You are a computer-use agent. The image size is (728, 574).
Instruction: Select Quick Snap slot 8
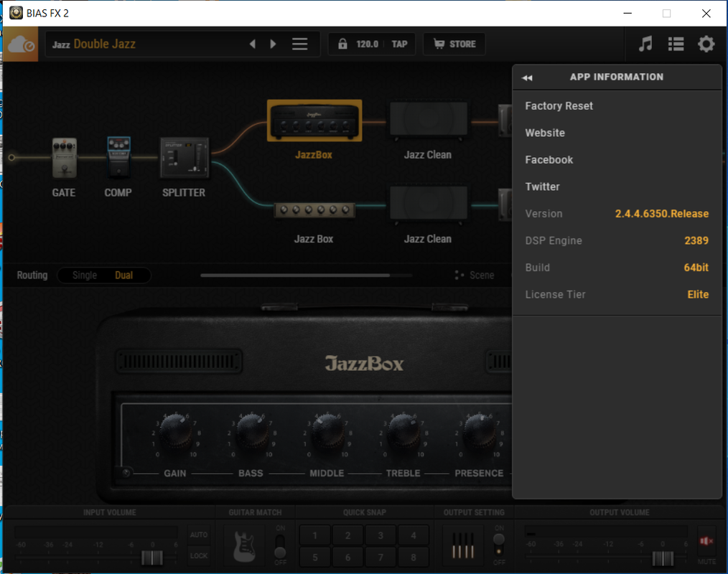coord(414,557)
